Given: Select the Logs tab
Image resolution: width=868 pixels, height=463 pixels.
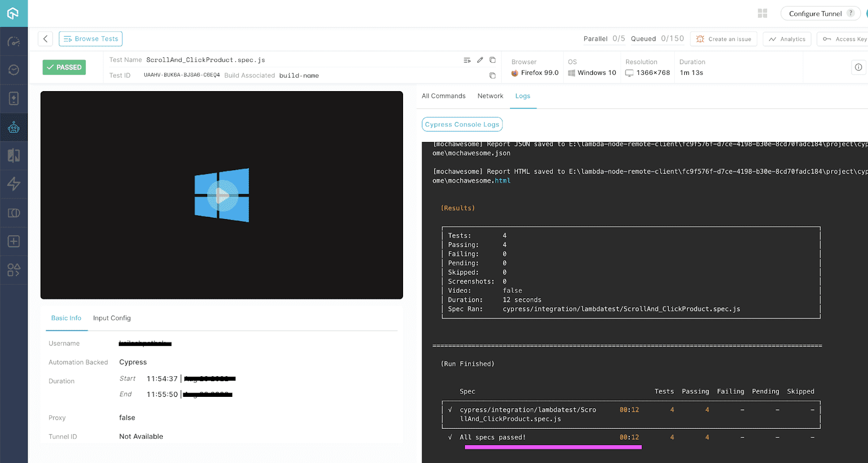Looking at the screenshot, I should [523, 96].
